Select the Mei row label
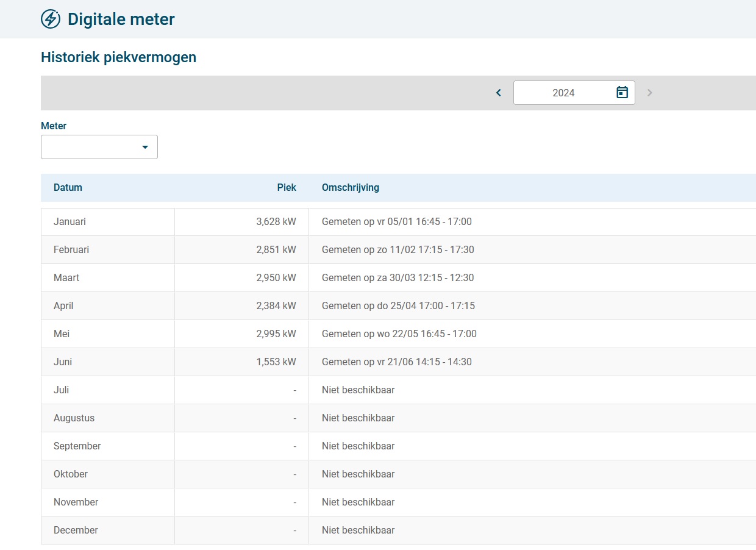Image resolution: width=756 pixels, height=550 pixels. (62, 334)
